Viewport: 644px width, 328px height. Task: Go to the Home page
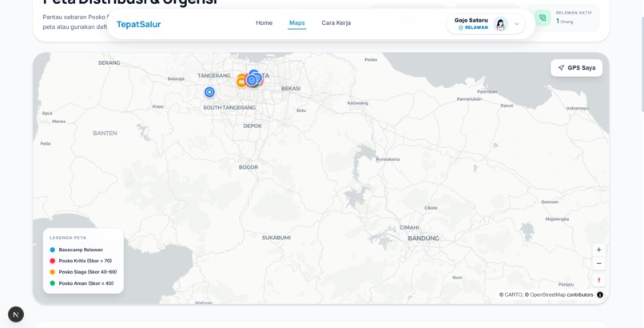tap(264, 23)
